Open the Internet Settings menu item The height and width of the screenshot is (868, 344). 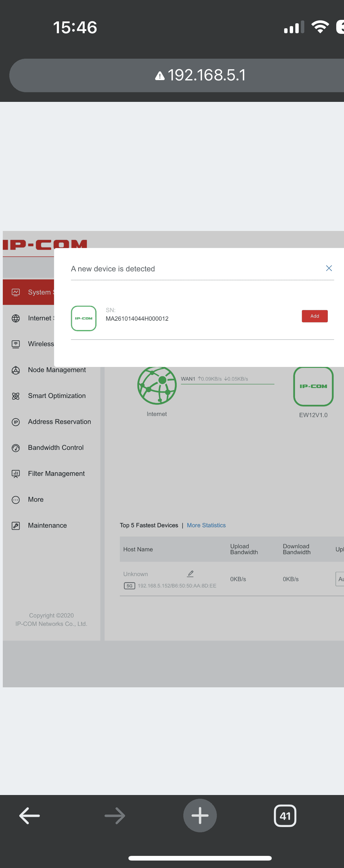[x=28, y=318]
